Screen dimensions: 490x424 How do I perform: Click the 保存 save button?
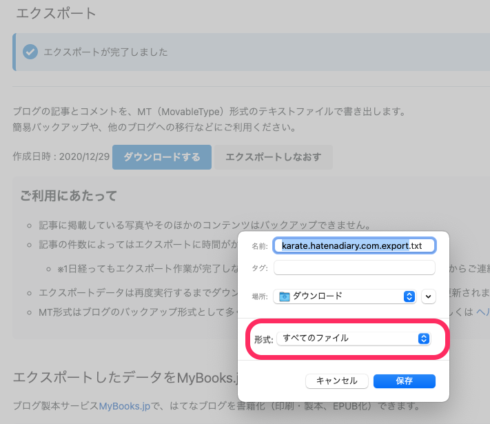(404, 381)
